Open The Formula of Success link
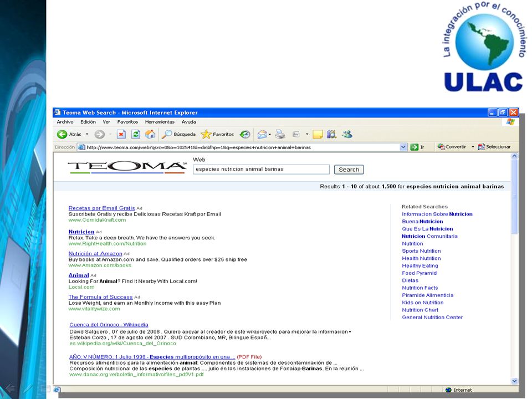 tap(100, 297)
